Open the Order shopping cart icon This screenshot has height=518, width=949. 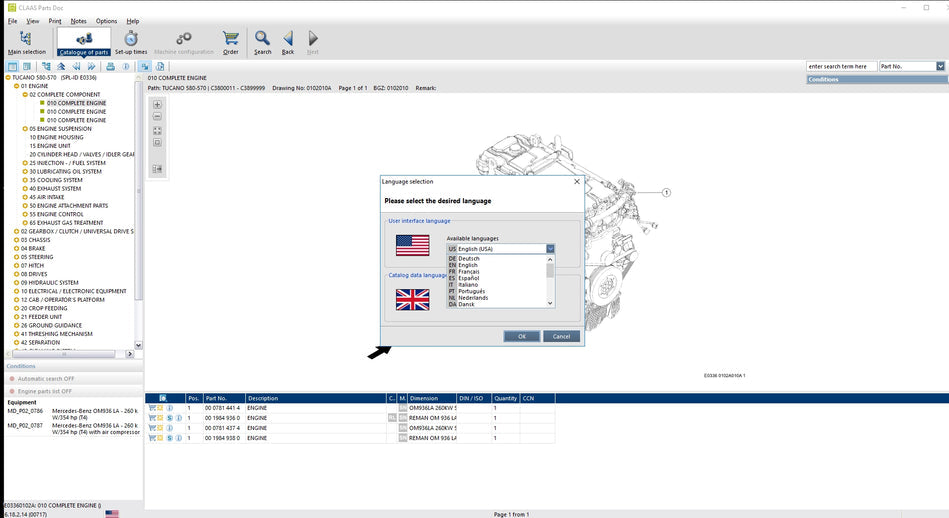tap(231, 40)
